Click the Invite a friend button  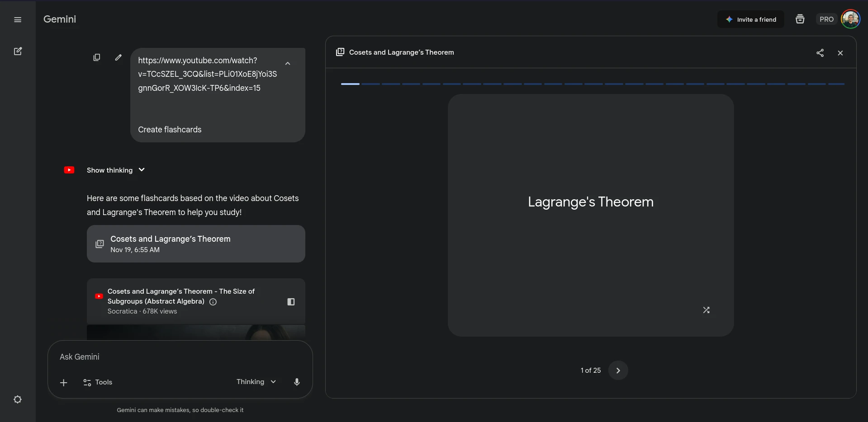coord(750,19)
